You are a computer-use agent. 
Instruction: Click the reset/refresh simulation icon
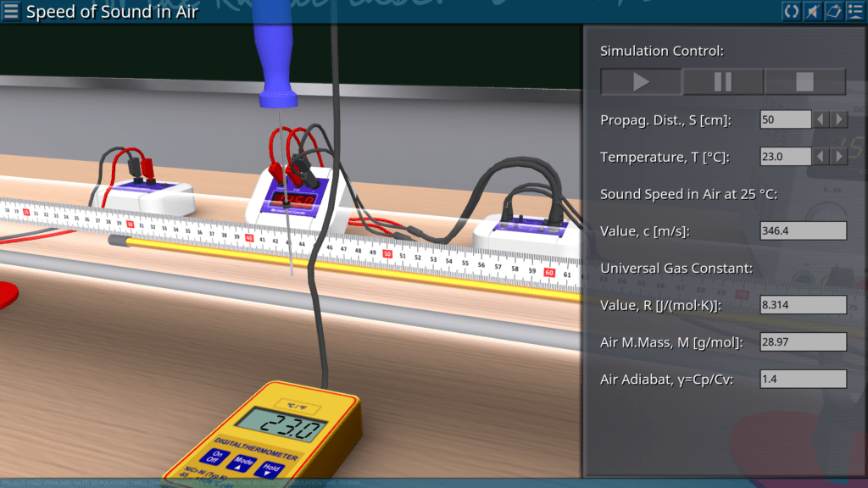coord(791,11)
